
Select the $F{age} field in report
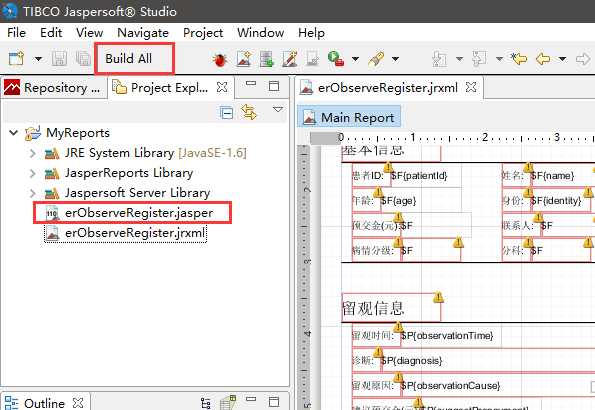tap(398, 200)
